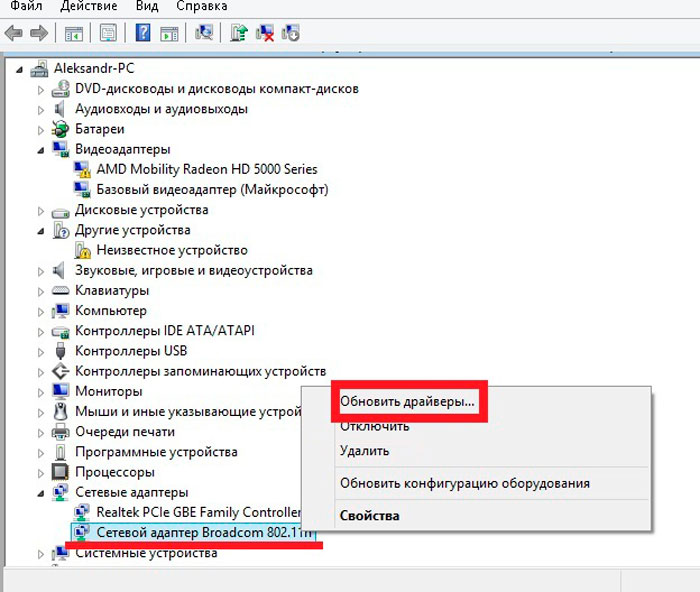The height and width of the screenshot is (592, 700).
Task: Expand Очереди печати node
Action: [41, 433]
